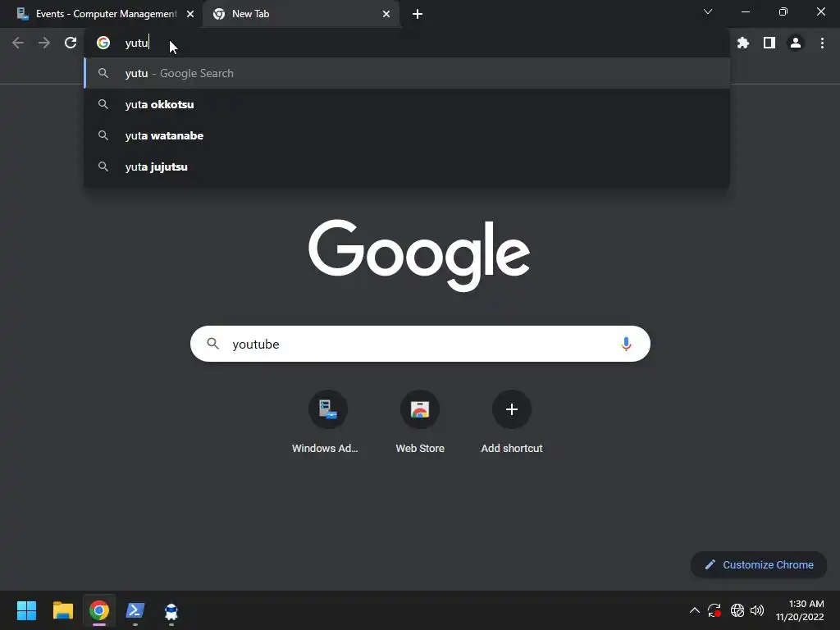The height and width of the screenshot is (630, 840).
Task: Restore down the Chrome window
Action: pos(783,11)
